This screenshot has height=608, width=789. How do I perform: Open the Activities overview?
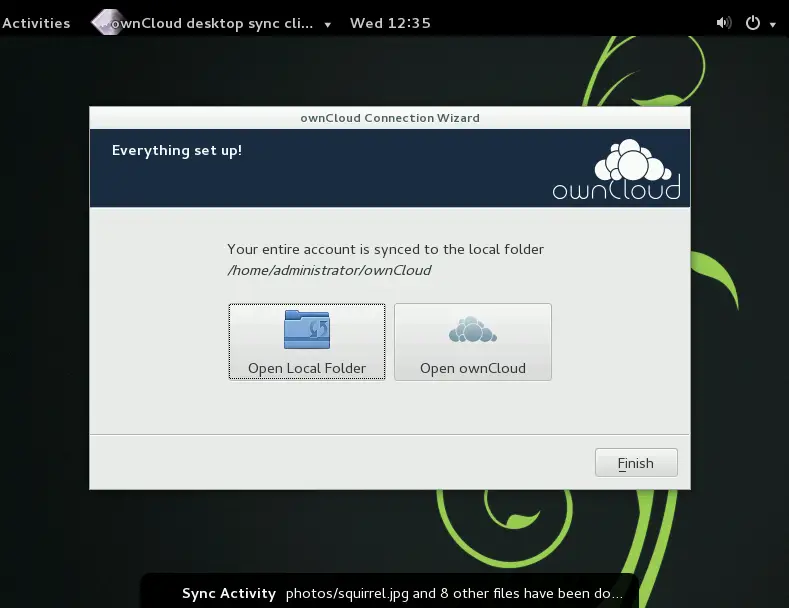click(36, 23)
